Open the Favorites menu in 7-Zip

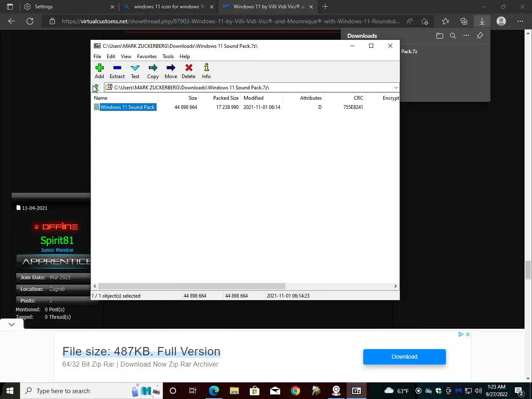[147, 57]
